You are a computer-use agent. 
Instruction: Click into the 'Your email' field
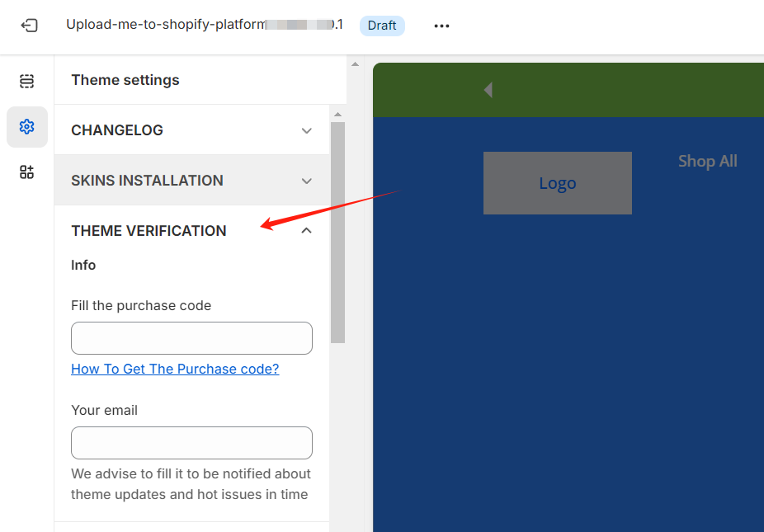click(x=191, y=443)
